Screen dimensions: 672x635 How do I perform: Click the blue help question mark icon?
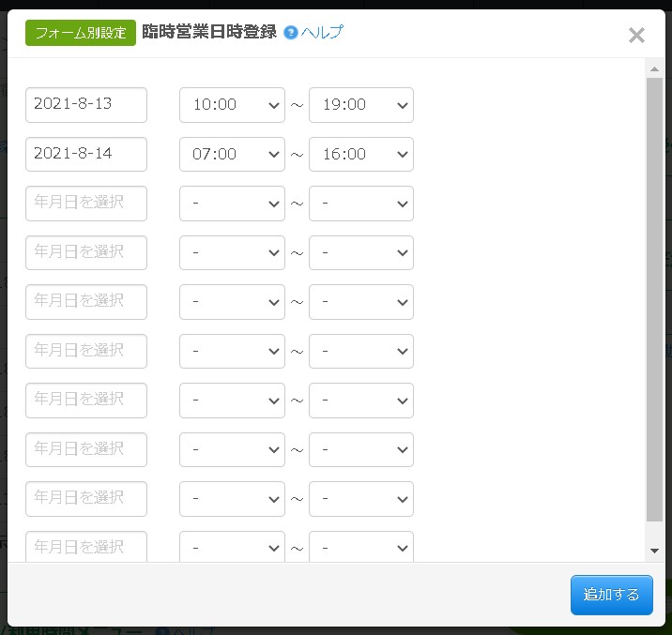pyautogui.click(x=291, y=33)
